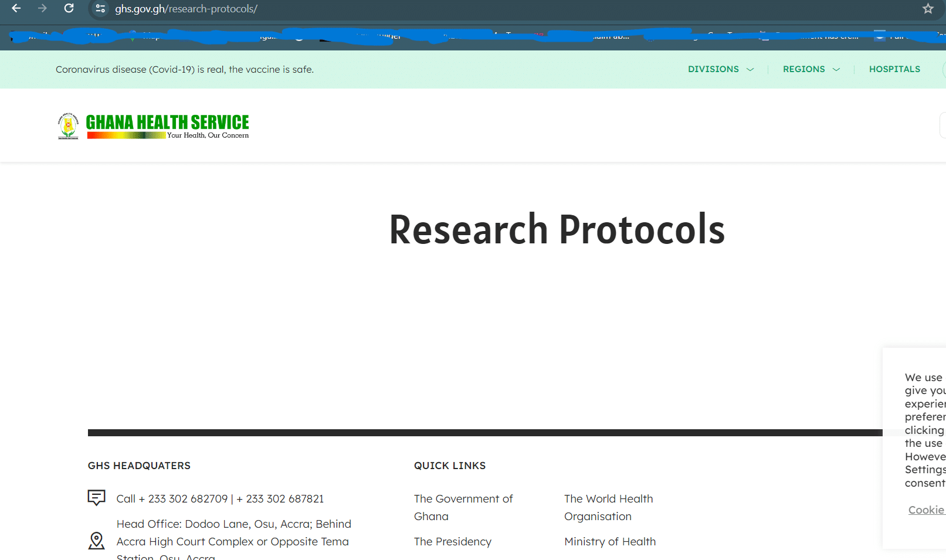Open the Hospitals menu item
This screenshot has width=946, height=560.
pyautogui.click(x=894, y=69)
